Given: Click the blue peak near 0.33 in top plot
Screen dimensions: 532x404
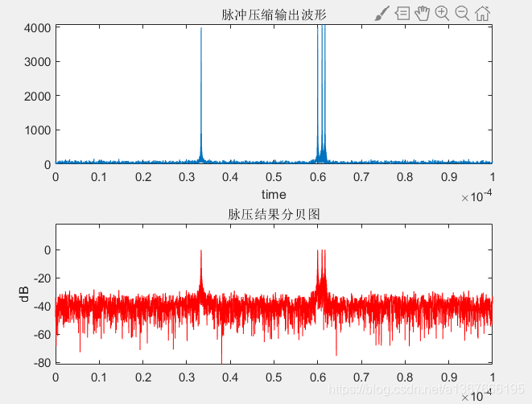Looking at the screenshot, I should [201, 95].
